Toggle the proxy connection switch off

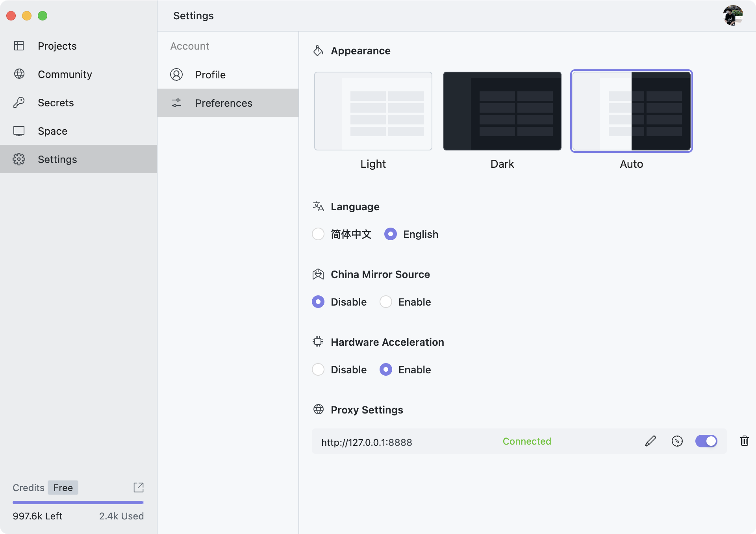tap(706, 441)
